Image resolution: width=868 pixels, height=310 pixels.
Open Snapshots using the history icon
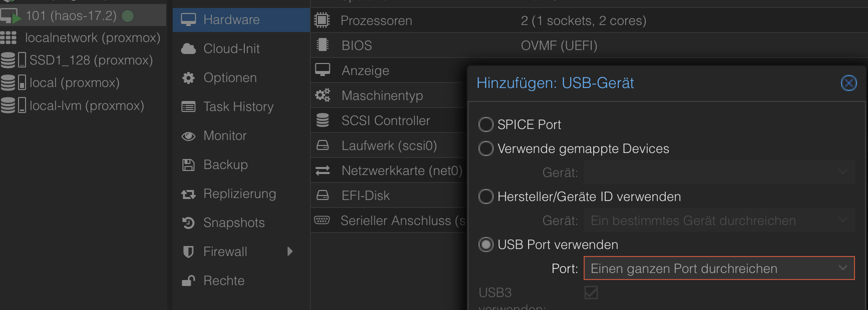pyautogui.click(x=188, y=222)
